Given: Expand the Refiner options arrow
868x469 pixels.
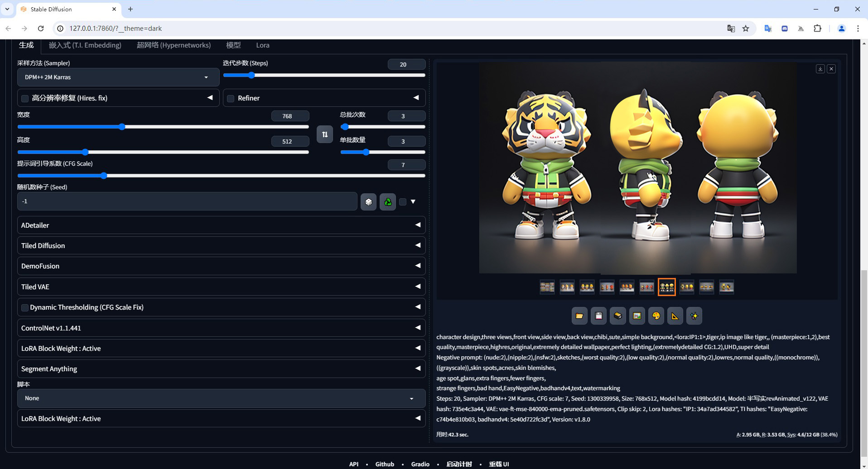Looking at the screenshot, I should (416, 98).
